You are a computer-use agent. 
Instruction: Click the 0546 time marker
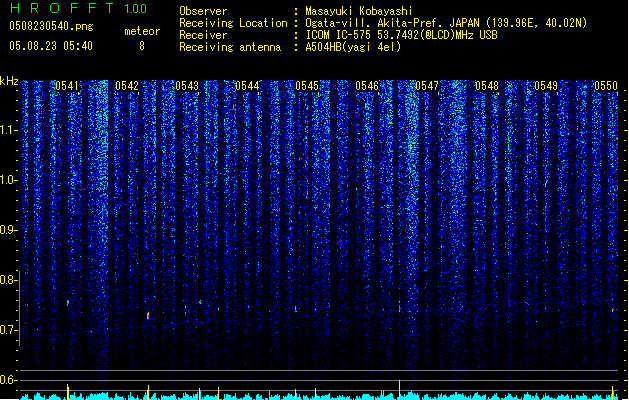click(x=367, y=86)
